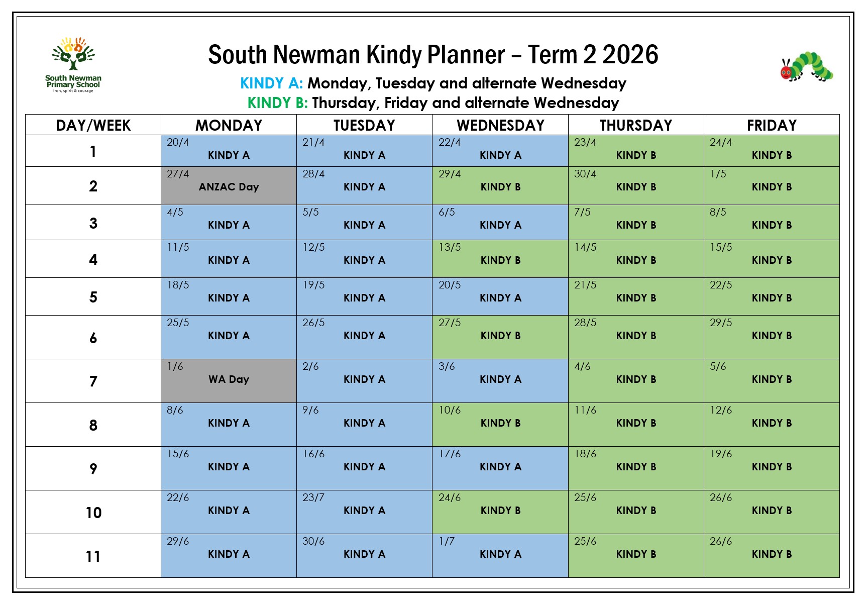The height and width of the screenshot is (606, 868).
Task: Click the South Newman Primary School logo
Action: [x=73, y=64]
